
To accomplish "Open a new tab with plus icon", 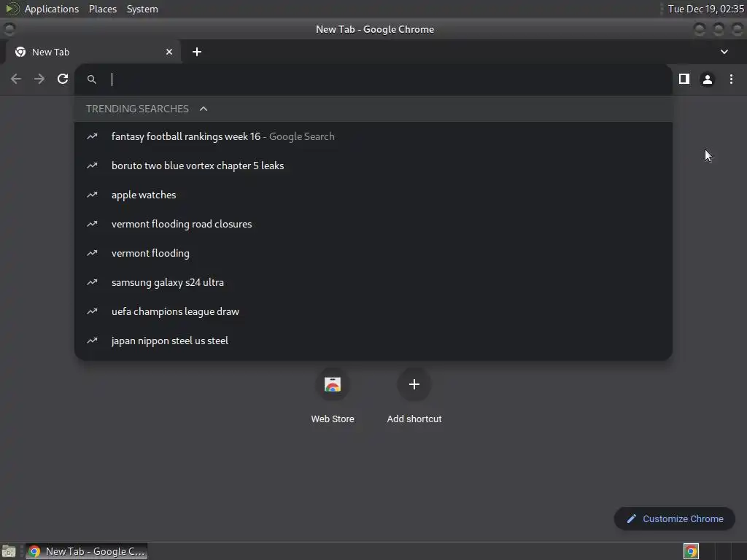I will coord(197,52).
